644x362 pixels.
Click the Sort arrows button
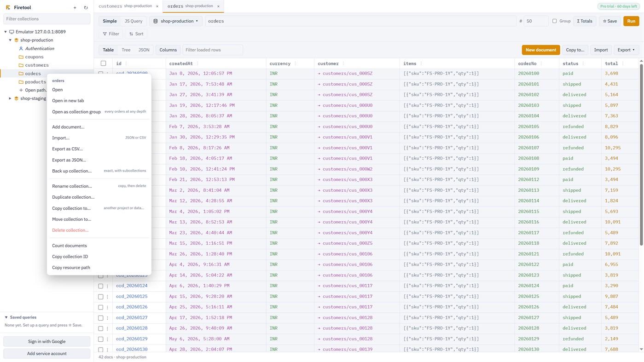point(136,34)
